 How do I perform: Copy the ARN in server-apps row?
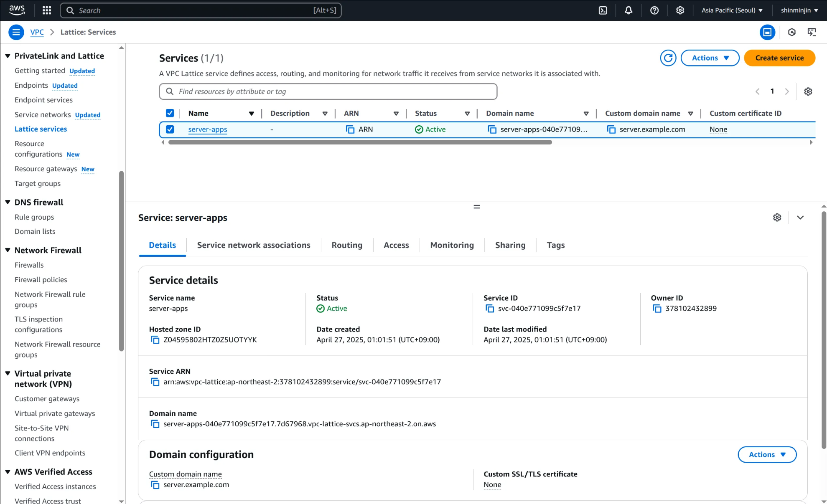coord(350,129)
